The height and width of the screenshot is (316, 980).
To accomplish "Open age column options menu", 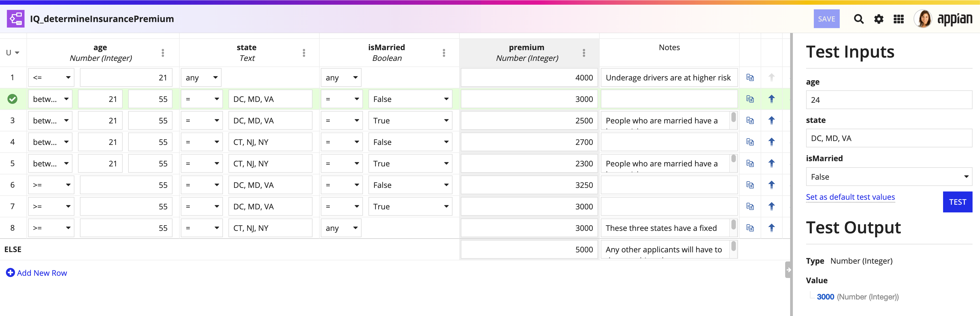I will (x=163, y=53).
